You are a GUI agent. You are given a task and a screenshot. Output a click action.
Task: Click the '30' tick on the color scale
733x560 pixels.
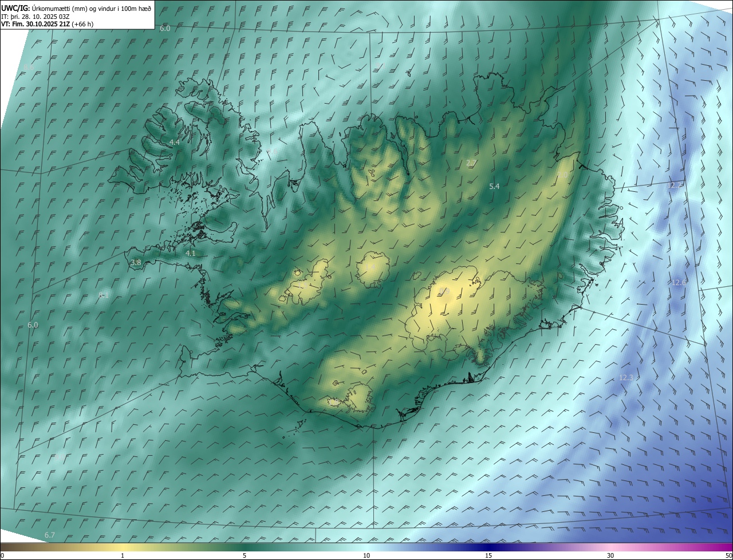[x=610, y=555]
